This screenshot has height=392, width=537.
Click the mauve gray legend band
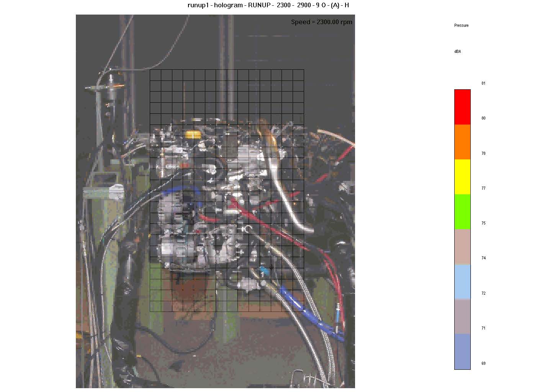click(x=462, y=317)
